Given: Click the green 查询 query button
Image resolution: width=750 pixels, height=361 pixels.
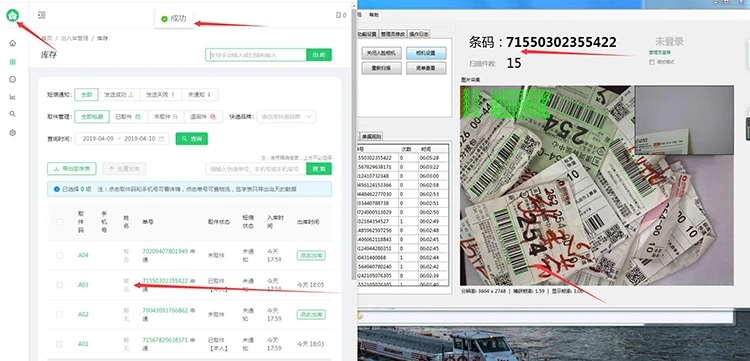Looking at the screenshot, I should pos(192,139).
